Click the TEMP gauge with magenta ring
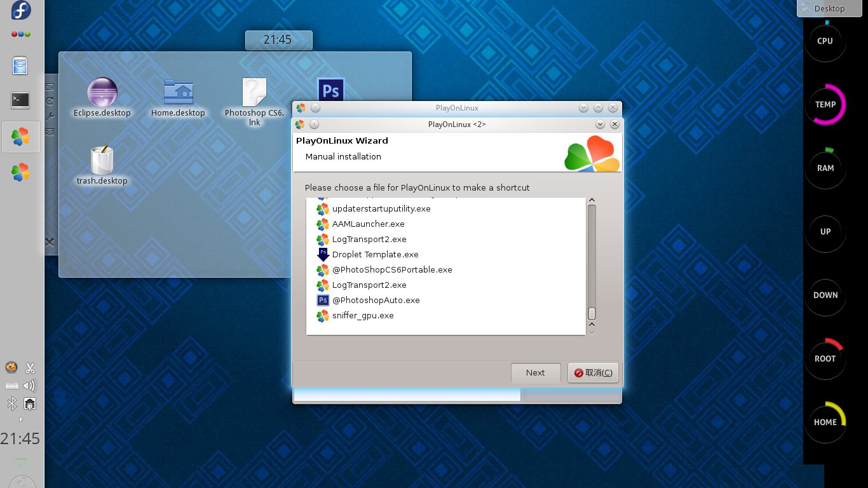The width and height of the screenshot is (868, 488). pyautogui.click(x=825, y=104)
